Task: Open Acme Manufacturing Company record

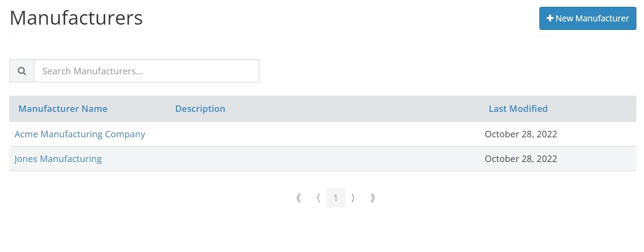Action: point(80,134)
